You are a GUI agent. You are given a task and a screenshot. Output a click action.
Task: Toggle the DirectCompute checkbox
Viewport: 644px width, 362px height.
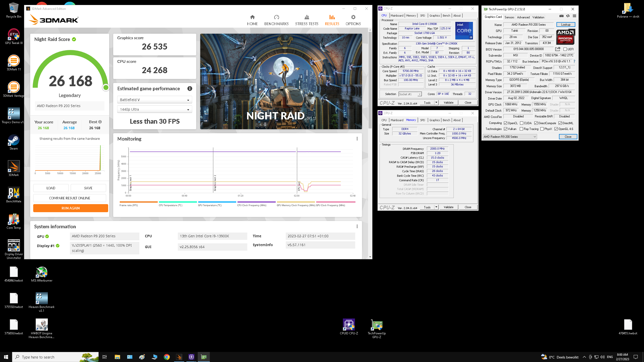click(536, 123)
